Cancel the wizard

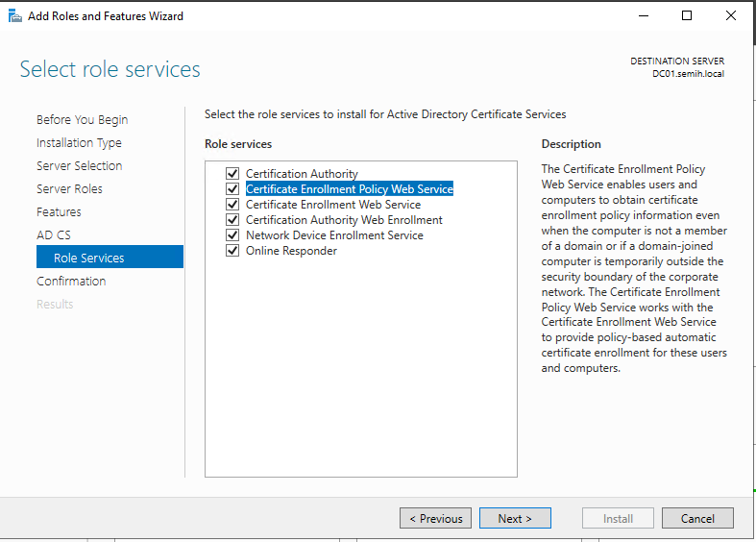[x=697, y=518]
